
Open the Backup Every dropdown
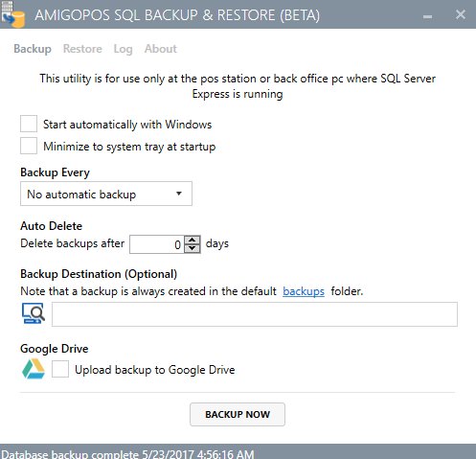(x=106, y=194)
